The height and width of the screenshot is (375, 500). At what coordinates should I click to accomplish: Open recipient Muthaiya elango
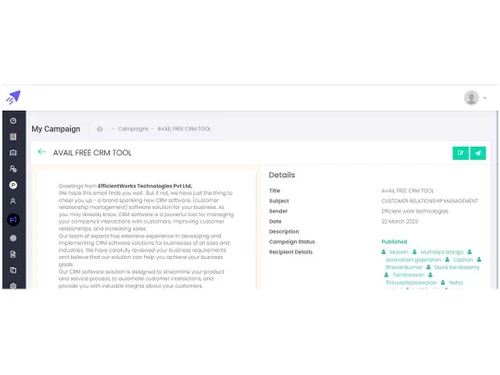click(x=442, y=252)
